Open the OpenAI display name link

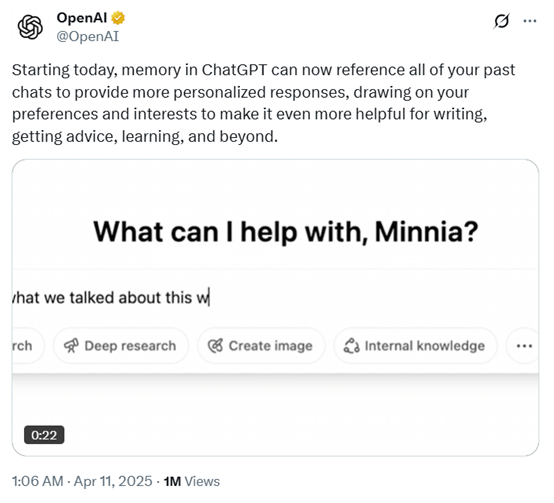pyautogui.click(x=82, y=18)
